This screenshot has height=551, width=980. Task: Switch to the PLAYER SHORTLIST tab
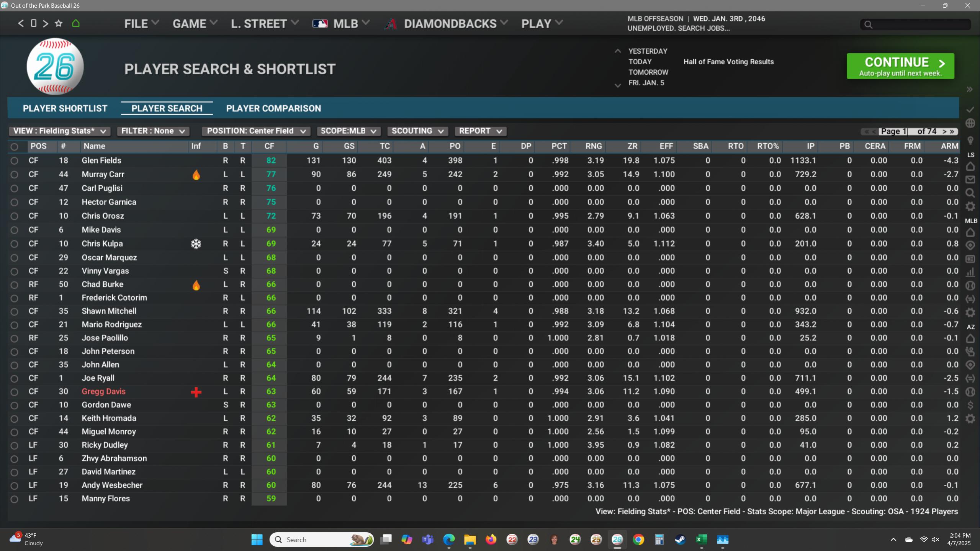point(65,108)
